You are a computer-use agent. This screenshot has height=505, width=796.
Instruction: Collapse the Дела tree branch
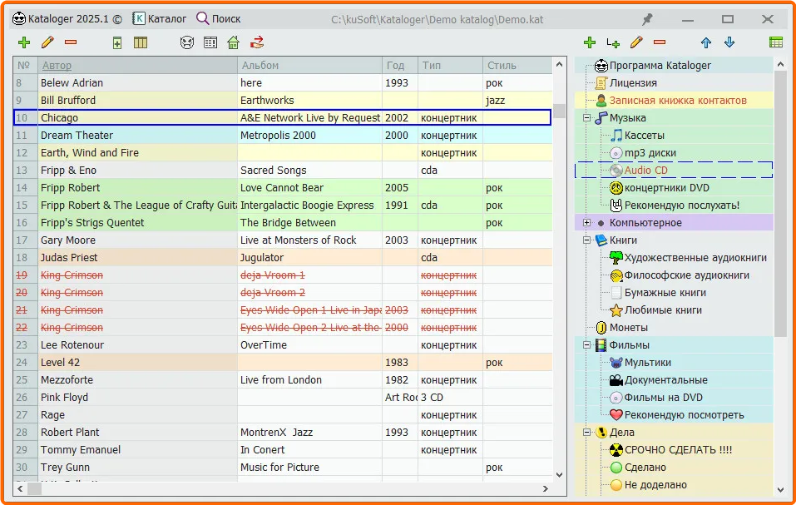coord(587,432)
